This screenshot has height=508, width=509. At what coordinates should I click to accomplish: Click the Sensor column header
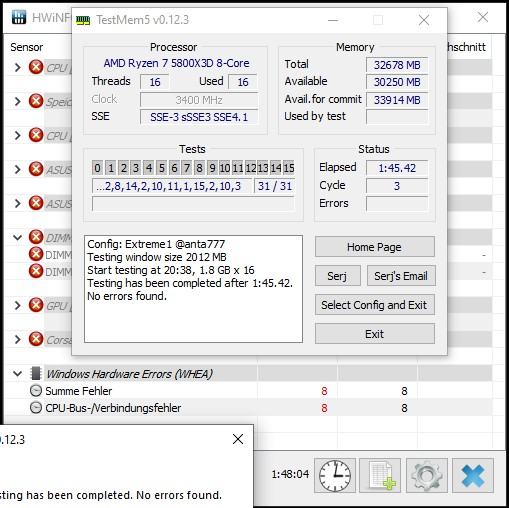tap(27, 47)
